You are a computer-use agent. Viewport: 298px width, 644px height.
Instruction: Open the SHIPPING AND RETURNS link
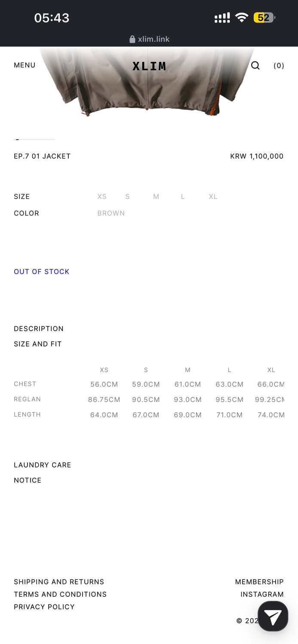[x=59, y=582]
